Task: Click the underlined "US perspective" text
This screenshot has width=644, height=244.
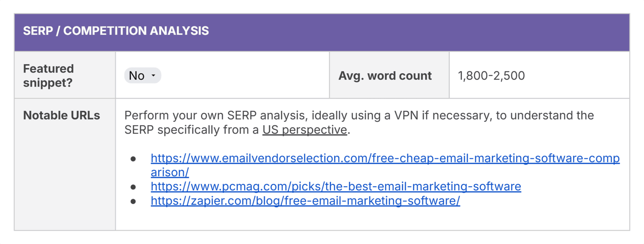Action: (305, 130)
